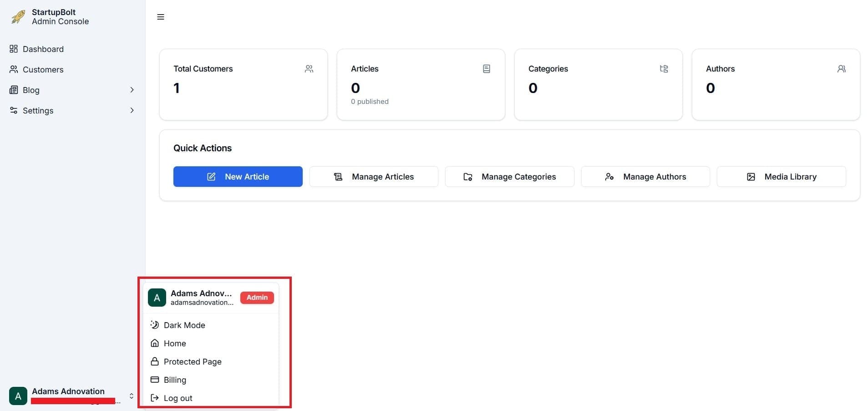Click the tree icon on the Categories card

coord(664,69)
